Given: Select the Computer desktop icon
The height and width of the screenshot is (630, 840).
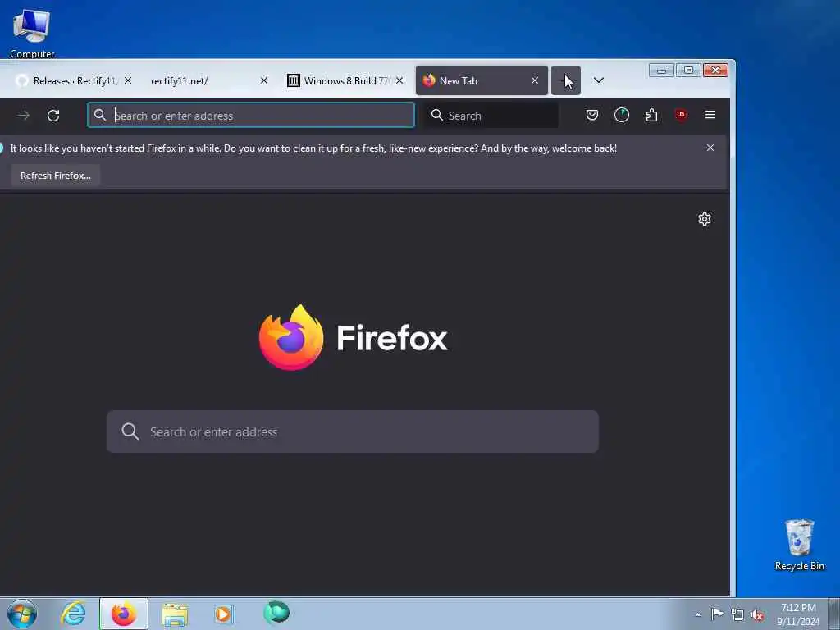Looking at the screenshot, I should click(32, 33).
